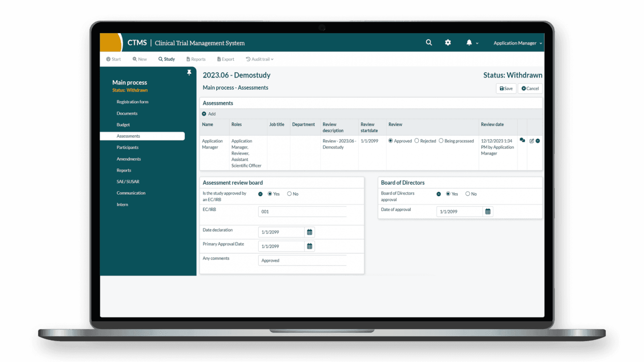Image resolution: width=644 pixels, height=362 pixels.
Task: Set study approved by EC/IRB to No
Action: pos(289,194)
